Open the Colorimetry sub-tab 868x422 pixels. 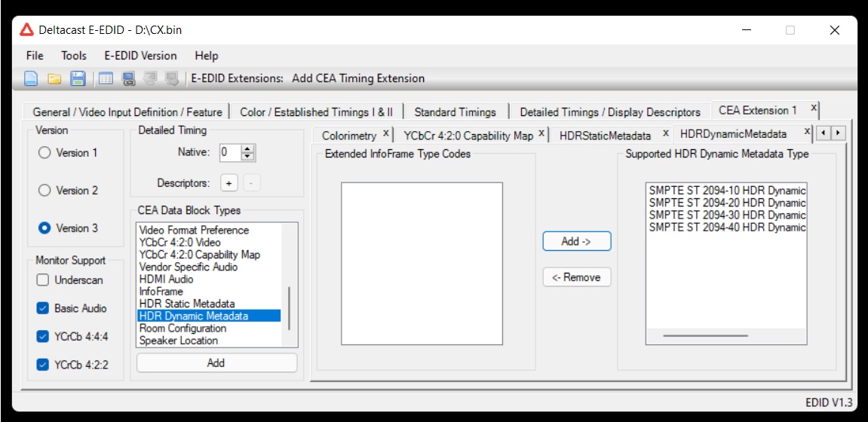349,136
